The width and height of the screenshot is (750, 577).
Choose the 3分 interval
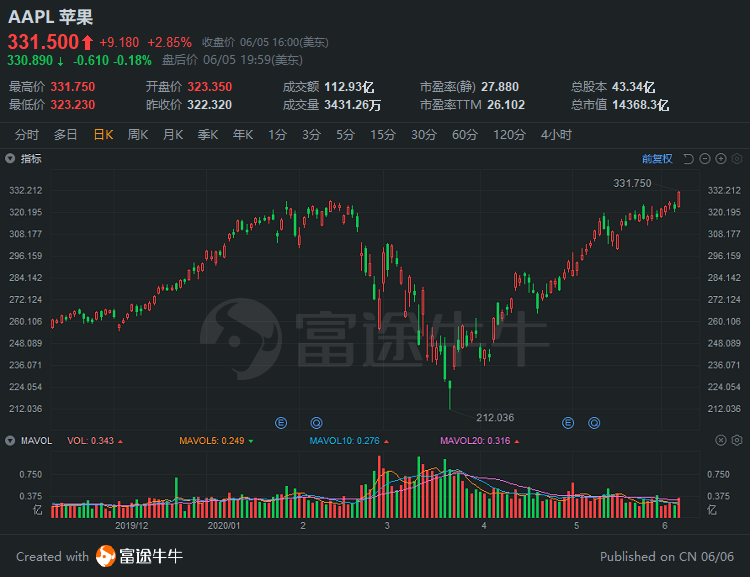(311, 135)
